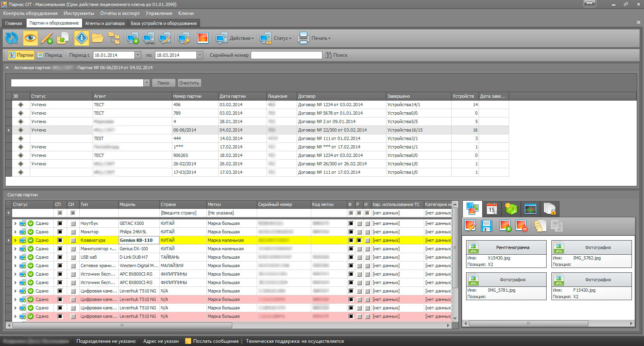Expand the Действия dropdown menu
This screenshot has width=644, height=346.
[235, 38]
